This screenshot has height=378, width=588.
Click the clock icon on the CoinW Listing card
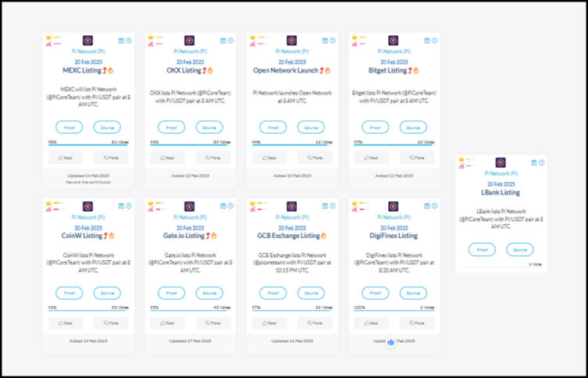129,206
